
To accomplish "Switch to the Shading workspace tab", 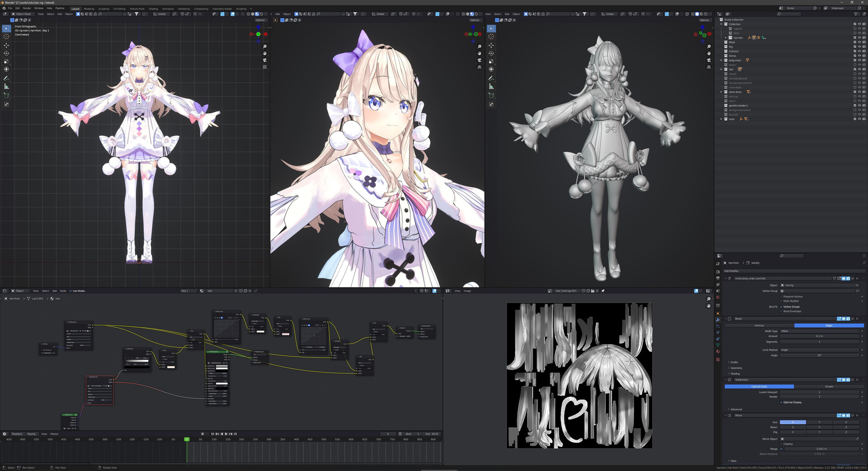I will click(x=153, y=9).
